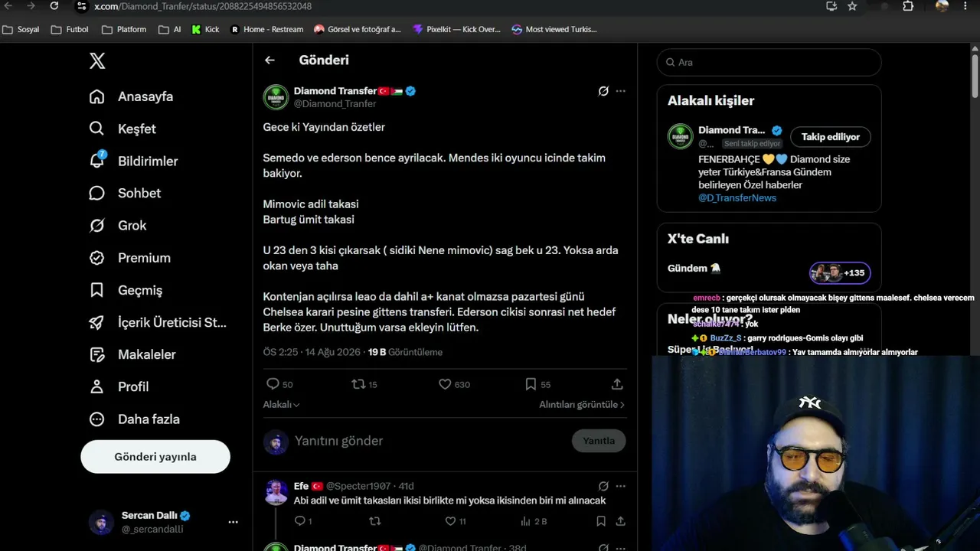Open Sohbet messages

[x=125, y=193]
